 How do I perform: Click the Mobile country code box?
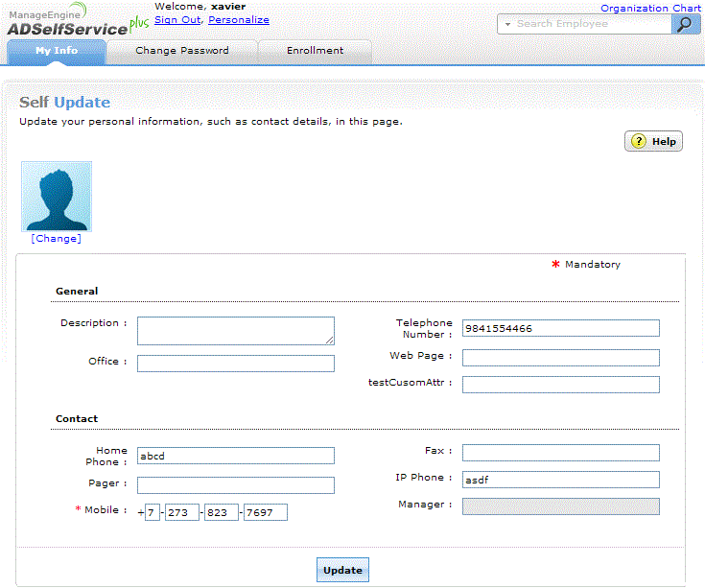click(x=153, y=512)
